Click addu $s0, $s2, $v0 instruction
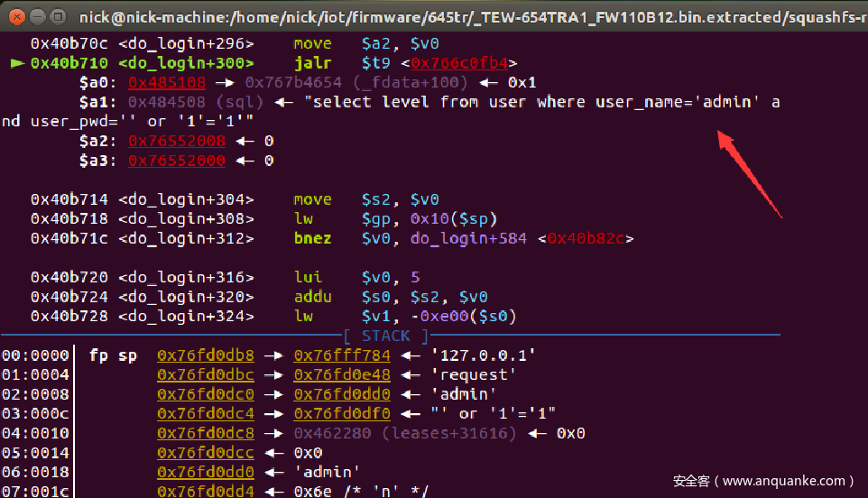The height and width of the screenshot is (498, 868). 391,297
